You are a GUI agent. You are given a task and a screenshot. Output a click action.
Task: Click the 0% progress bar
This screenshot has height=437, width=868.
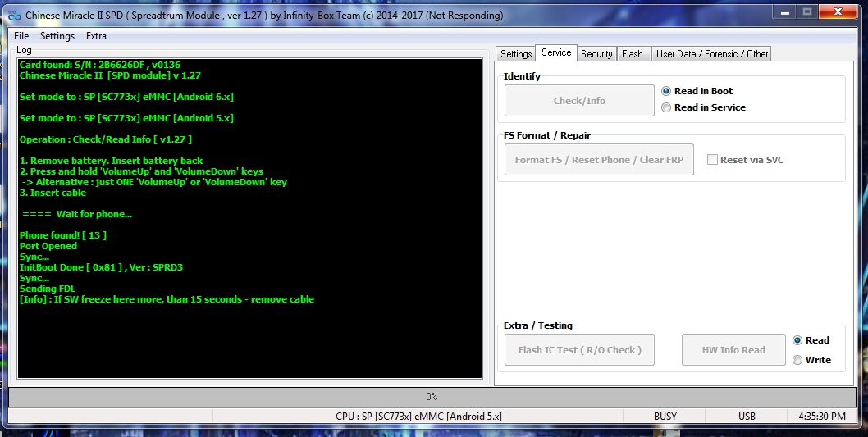coord(432,397)
